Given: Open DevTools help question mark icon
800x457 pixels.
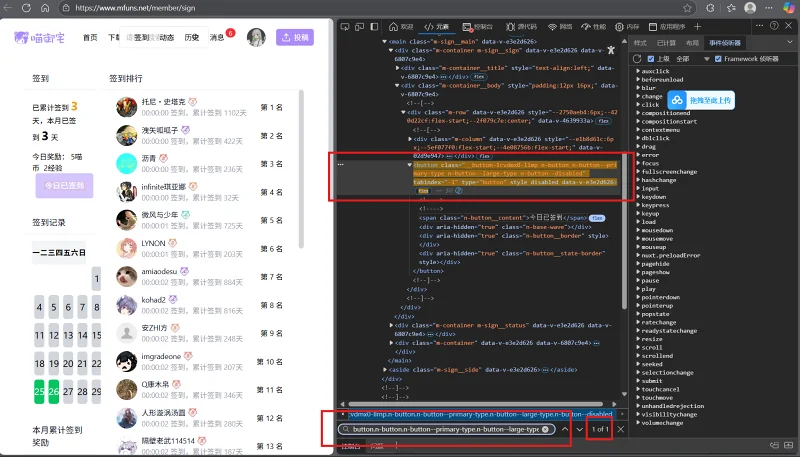Looking at the screenshot, I should point(774,26).
